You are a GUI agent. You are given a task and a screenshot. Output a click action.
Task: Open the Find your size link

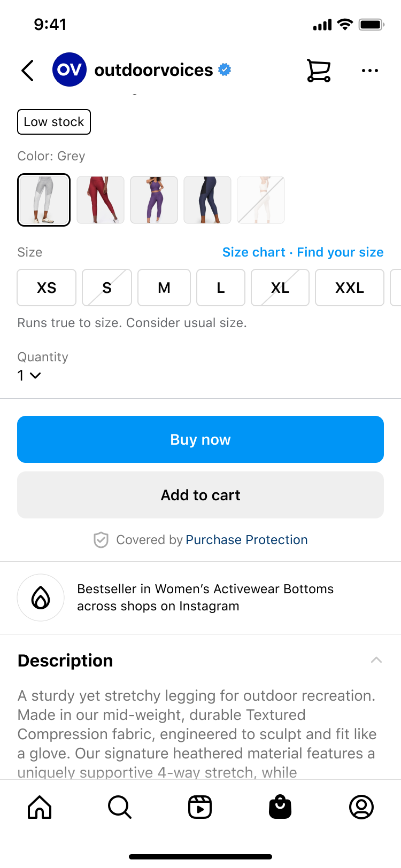pyautogui.click(x=340, y=252)
